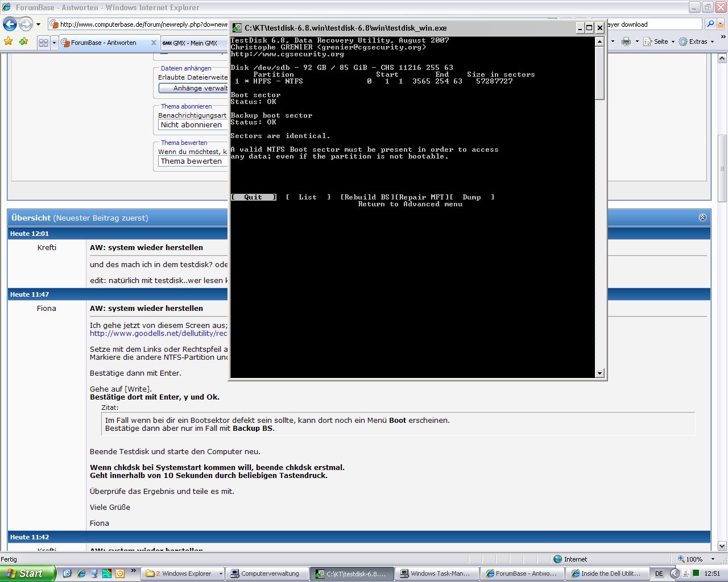The width and height of the screenshot is (728, 582).
Task: Select List in the TestDisk menu
Action: click(308, 197)
